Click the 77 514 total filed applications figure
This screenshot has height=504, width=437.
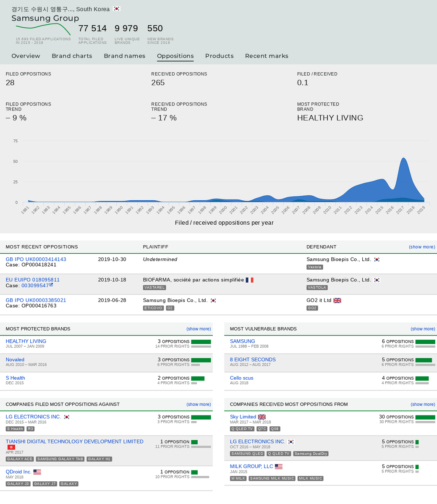[92, 28]
